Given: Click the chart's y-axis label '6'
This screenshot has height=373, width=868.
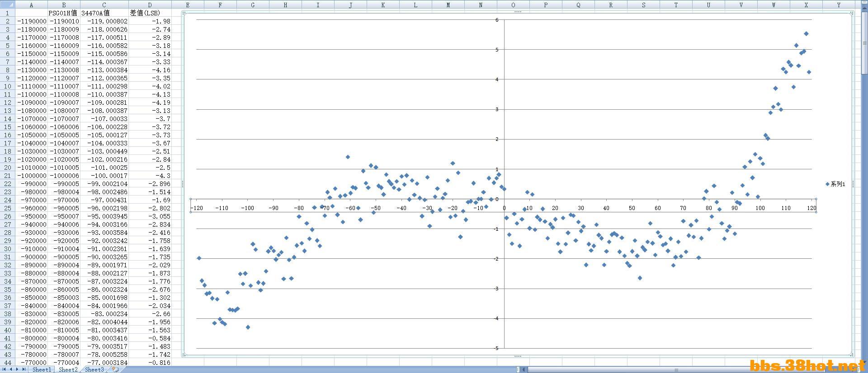Looking at the screenshot, I should [497, 20].
